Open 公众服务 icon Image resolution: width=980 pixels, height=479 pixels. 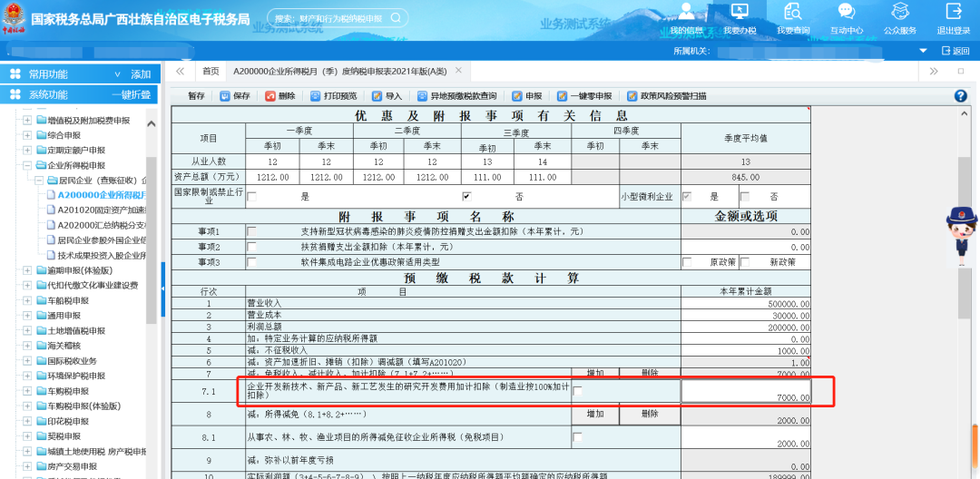pos(900,12)
